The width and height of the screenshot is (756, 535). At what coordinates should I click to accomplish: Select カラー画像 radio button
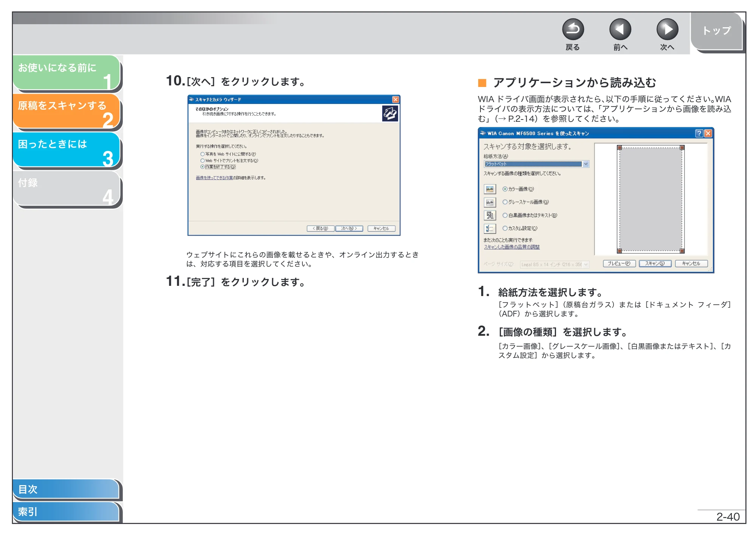(x=505, y=189)
